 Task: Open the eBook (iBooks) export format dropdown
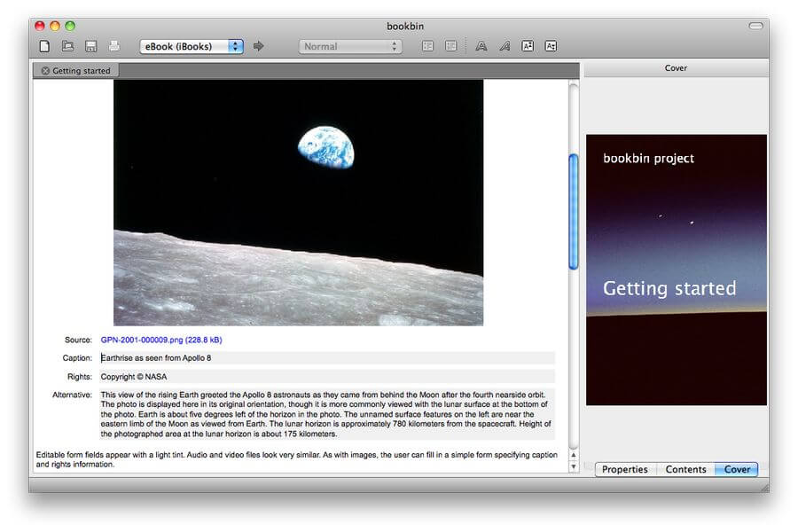point(192,46)
